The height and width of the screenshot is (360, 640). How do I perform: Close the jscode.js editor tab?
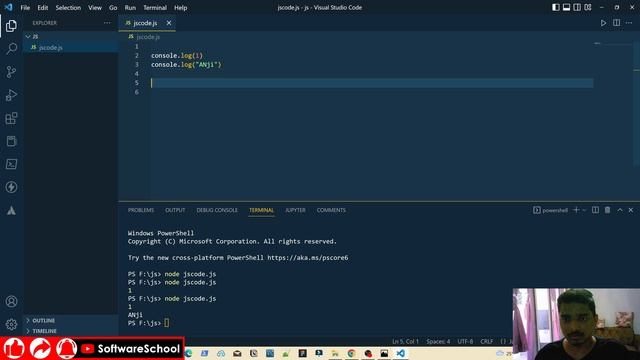pyautogui.click(x=169, y=23)
